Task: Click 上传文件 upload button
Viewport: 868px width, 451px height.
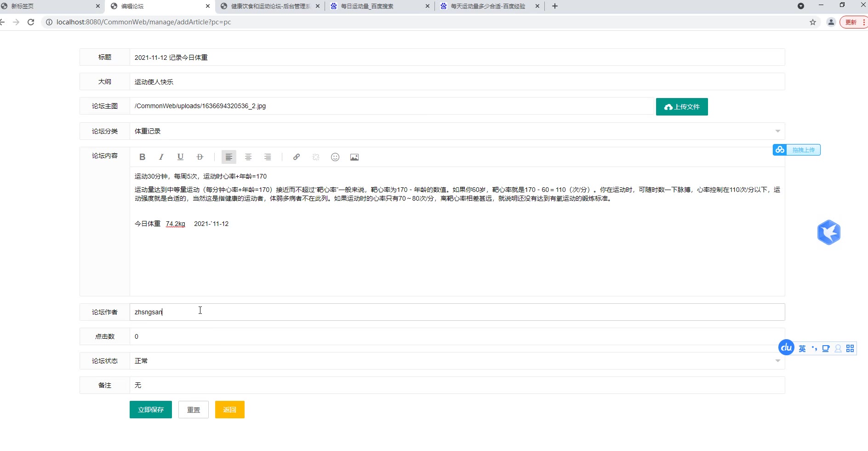Action: (682, 107)
